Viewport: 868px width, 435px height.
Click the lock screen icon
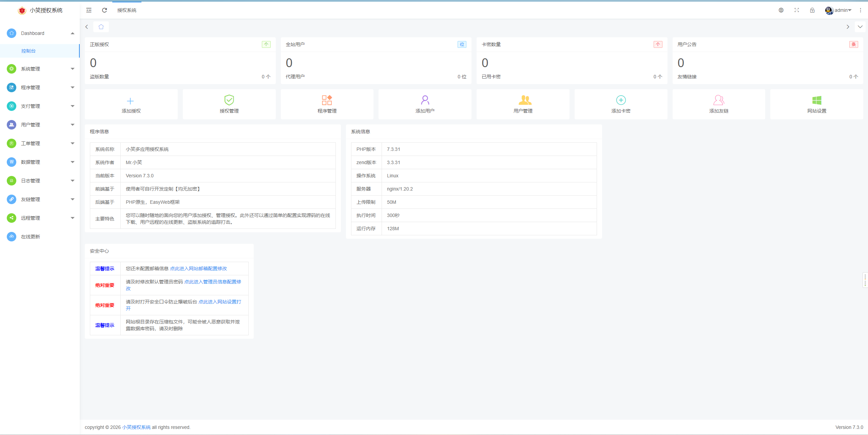point(812,10)
